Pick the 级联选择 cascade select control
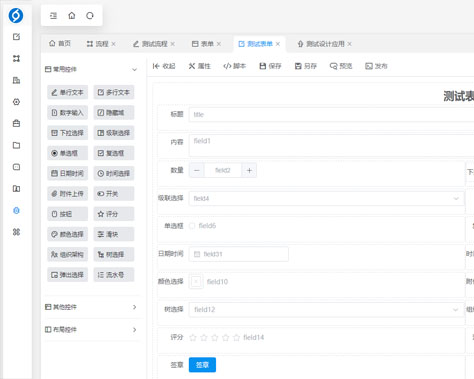This screenshot has height=379, width=474. 114,133
